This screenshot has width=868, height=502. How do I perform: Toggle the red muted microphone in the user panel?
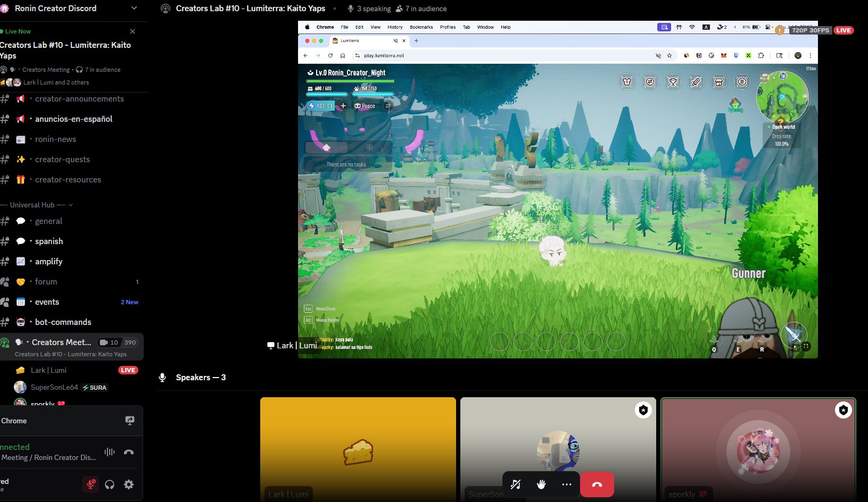coord(91,484)
